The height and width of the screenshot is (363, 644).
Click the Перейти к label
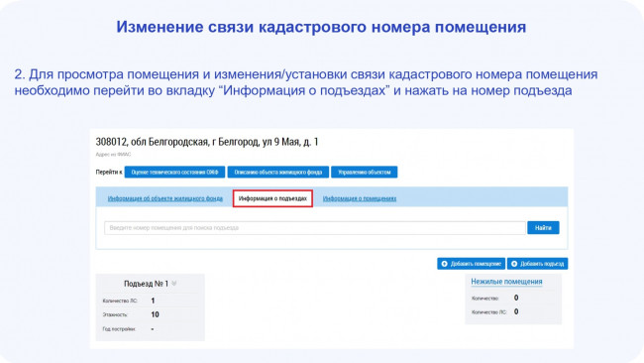[109, 173]
